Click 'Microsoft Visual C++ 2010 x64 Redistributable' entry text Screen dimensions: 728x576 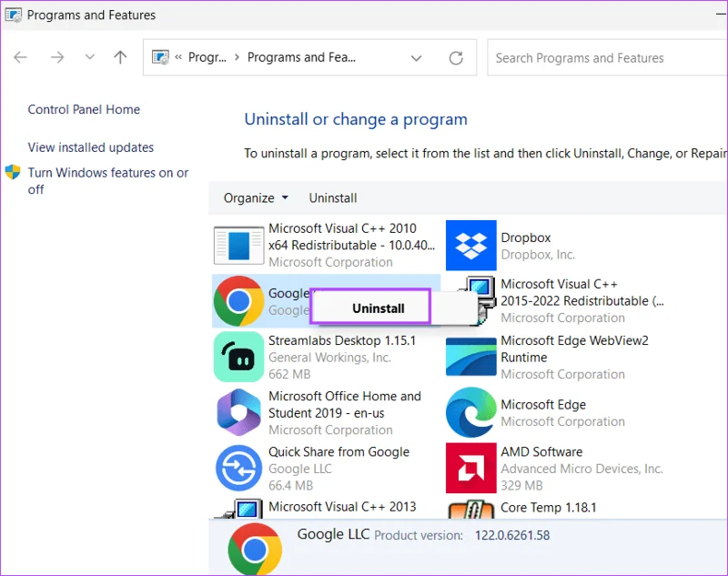click(x=352, y=237)
